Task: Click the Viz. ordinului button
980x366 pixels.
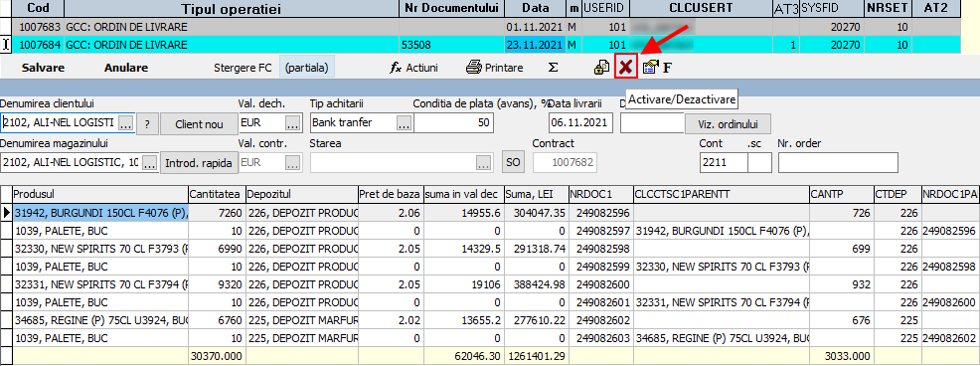Action: [x=728, y=123]
